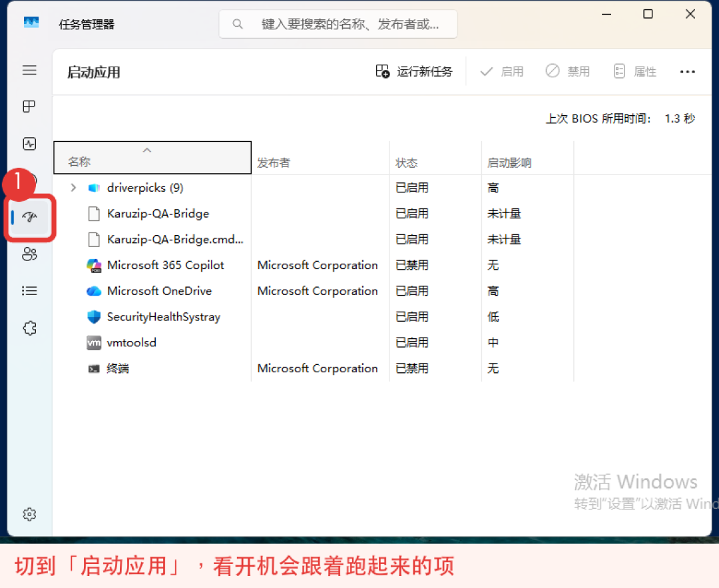Click the 启动应用 page title
719x588 pixels.
click(x=94, y=72)
